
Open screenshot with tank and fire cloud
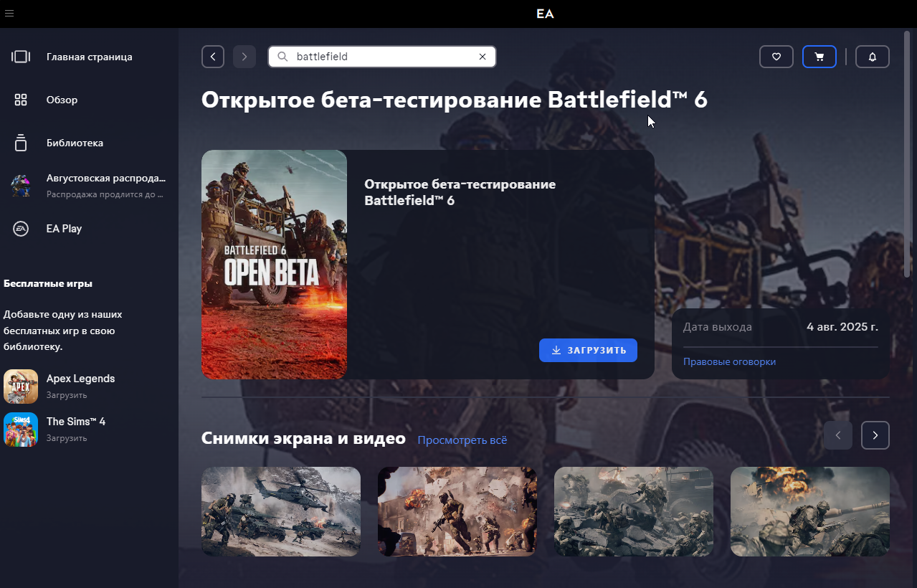810,511
